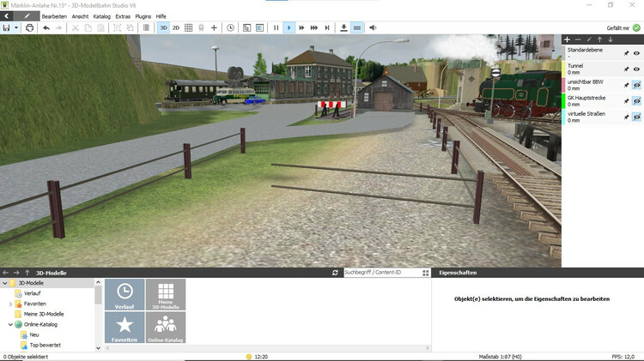Image resolution: width=644 pixels, height=361 pixels.
Task: Click the speaker sound icon
Action: pyautogui.click(x=373, y=27)
